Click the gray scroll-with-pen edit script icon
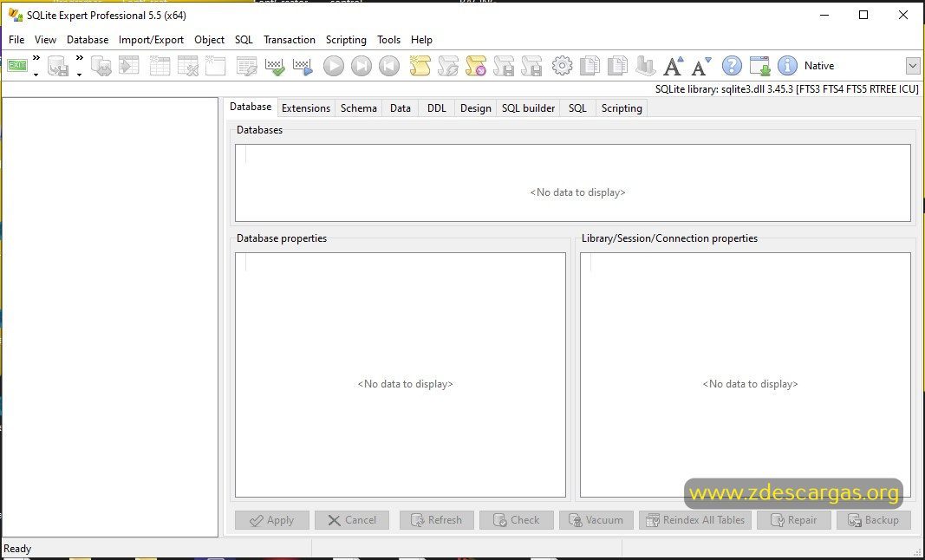The image size is (925, 560). pyautogui.click(x=448, y=66)
